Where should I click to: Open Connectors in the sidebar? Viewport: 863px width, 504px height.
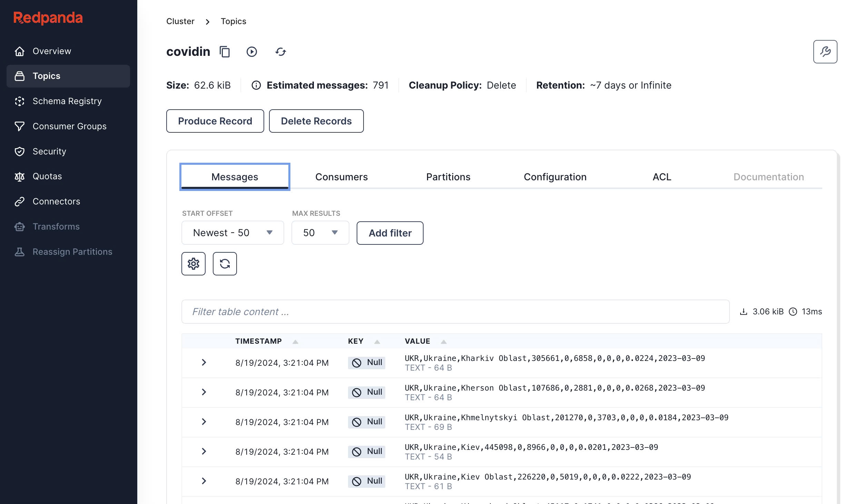pyautogui.click(x=68, y=201)
